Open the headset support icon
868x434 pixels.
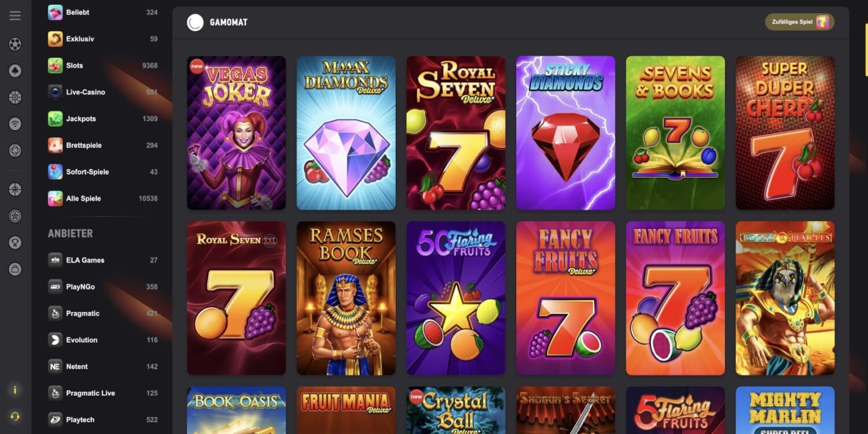tap(15, 416)
